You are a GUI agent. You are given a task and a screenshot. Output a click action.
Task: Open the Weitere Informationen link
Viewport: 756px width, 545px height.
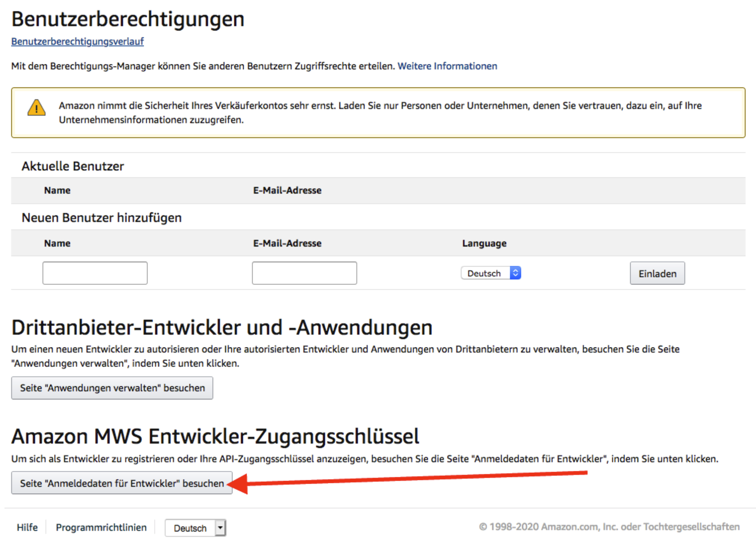(447, 66)
